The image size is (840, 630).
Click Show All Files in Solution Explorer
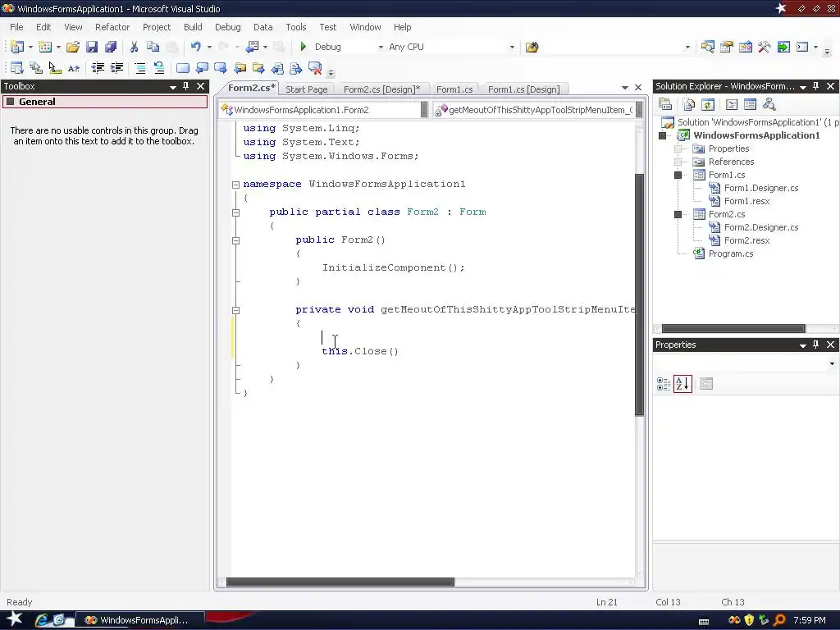[x=689, y=104]
